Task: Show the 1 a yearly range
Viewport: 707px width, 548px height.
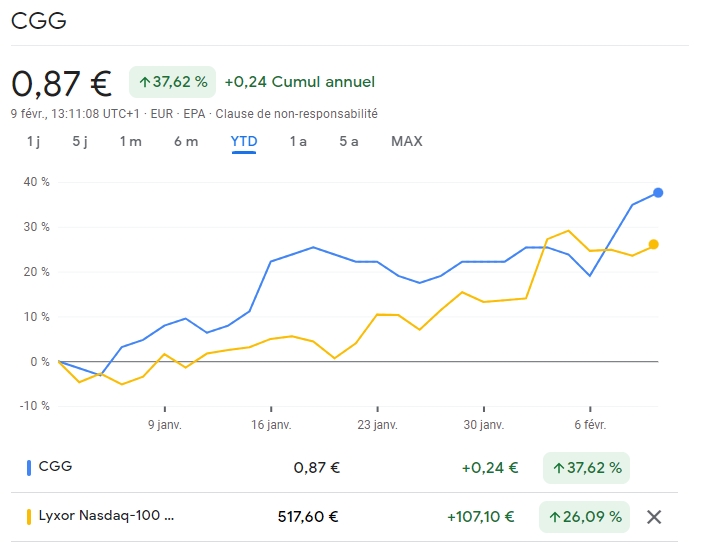Action: click(x=298, y=141)
